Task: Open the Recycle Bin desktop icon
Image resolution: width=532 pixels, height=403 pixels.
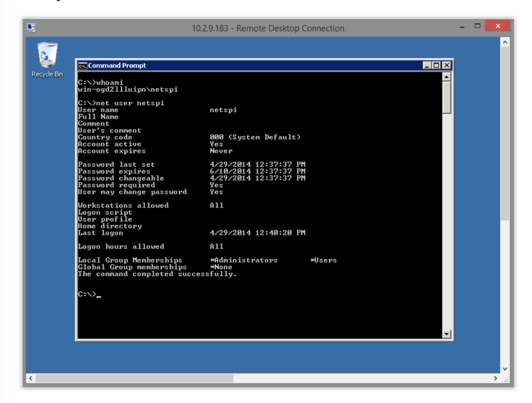Action: (47, 60)
